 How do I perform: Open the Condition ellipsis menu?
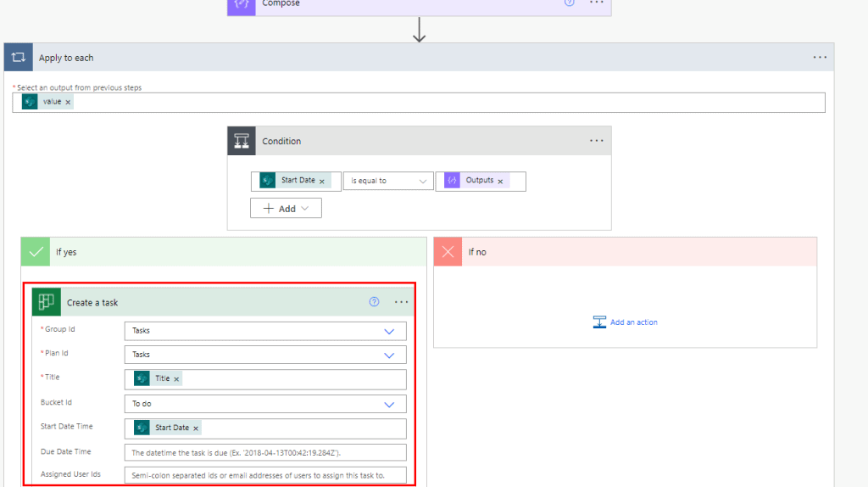click(x=596, y=141)
